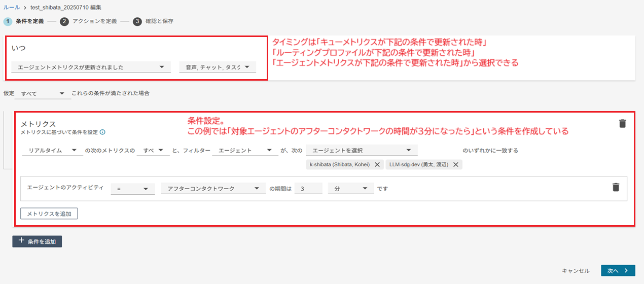Open the info icon next to メトリクスに基づいて条件を設定
The width and height of the screenshot is (644, 284).
(x=102, y=132)
